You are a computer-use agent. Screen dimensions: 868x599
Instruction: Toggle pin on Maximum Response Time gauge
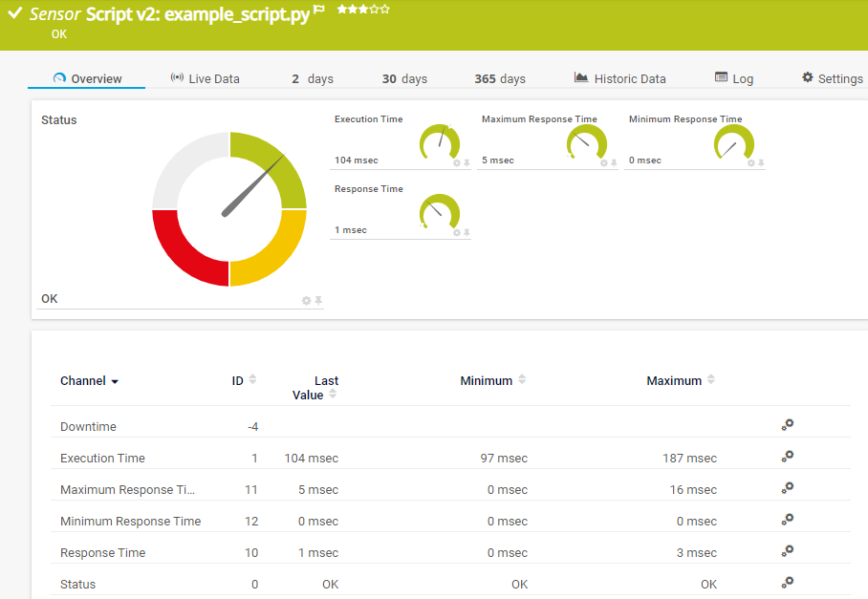tap(614, 163)
